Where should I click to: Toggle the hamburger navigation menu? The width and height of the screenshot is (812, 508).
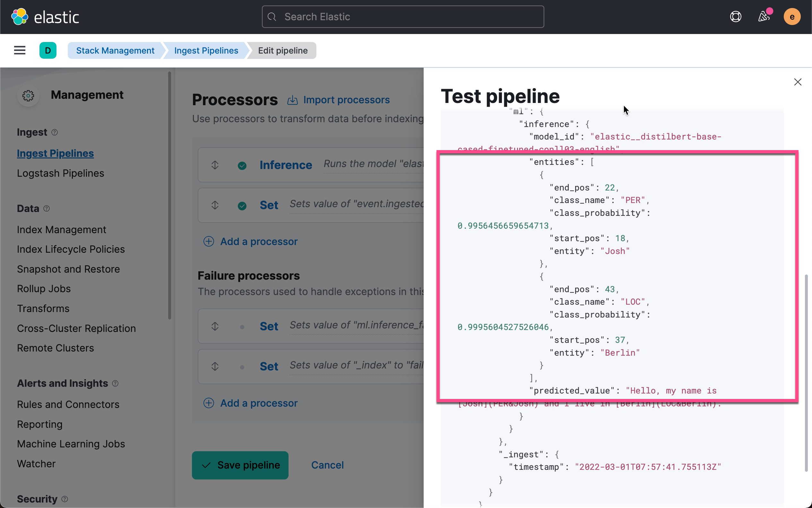tap(20, 50)
